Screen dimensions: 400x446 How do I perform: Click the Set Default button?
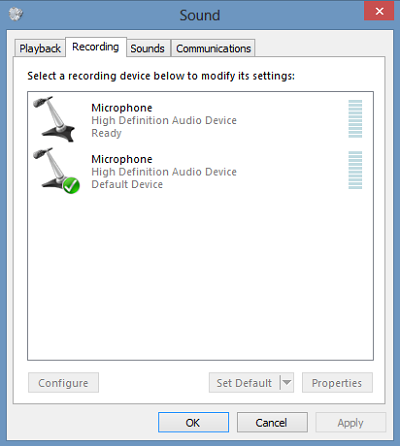coord(244,383)
